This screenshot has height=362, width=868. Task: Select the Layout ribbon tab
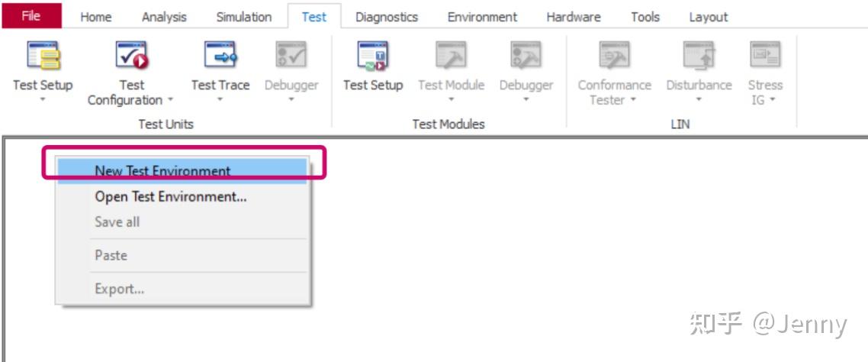coord(708,17)
